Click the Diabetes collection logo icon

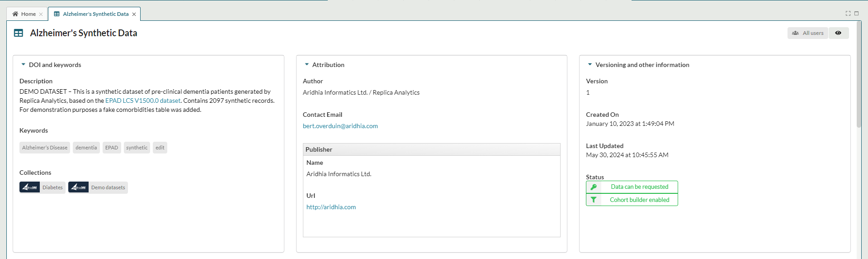pyautogui.click(x=30, y=187)
